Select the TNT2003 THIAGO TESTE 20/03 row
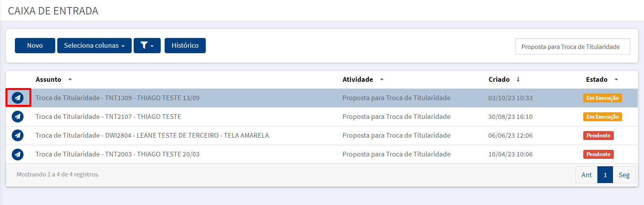644x205 pixels. (322, 154)
